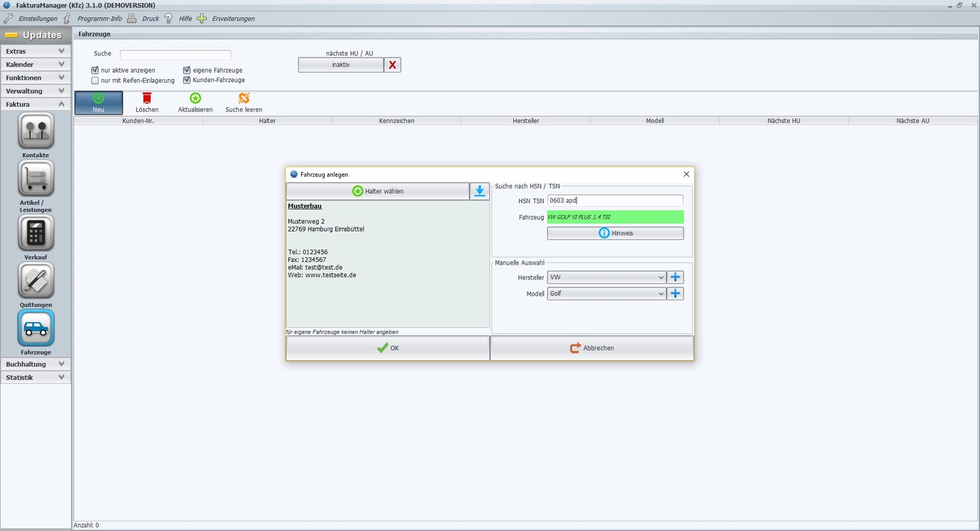
Task: Open Artikel / Leistungen cart icon
Action: click(x=36, y=178)
